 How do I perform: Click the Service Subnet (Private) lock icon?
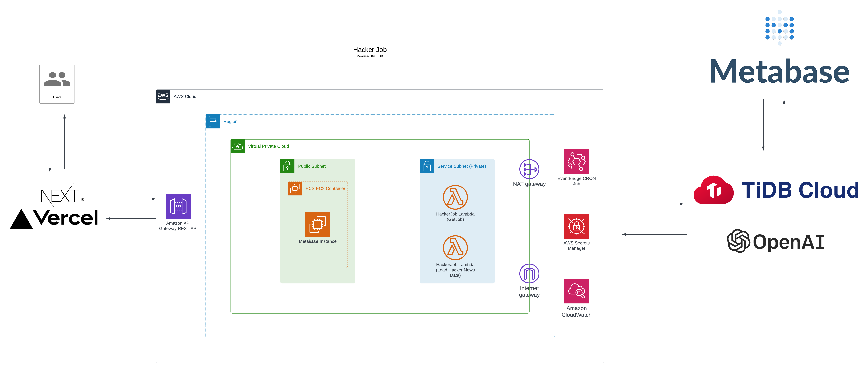(427, 166)
